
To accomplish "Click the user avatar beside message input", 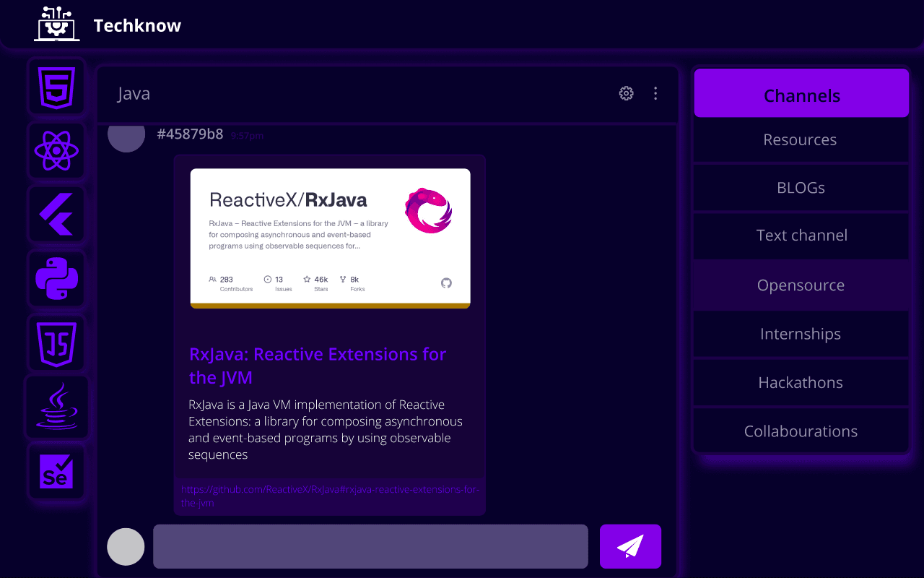I will point(126,546).
